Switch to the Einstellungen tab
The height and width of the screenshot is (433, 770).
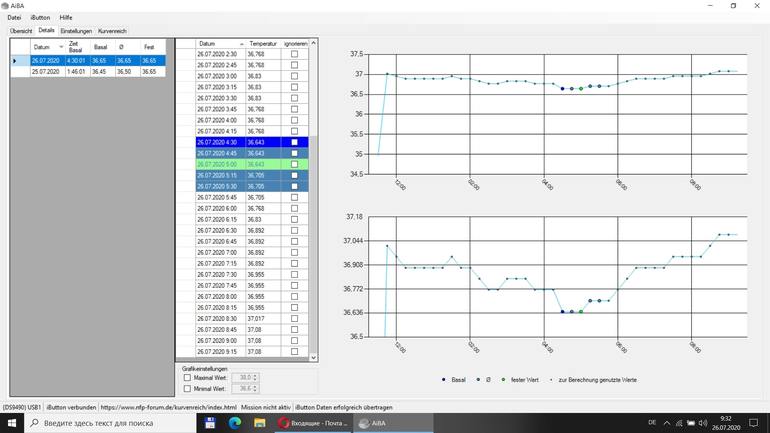click(x=76, y=31)
